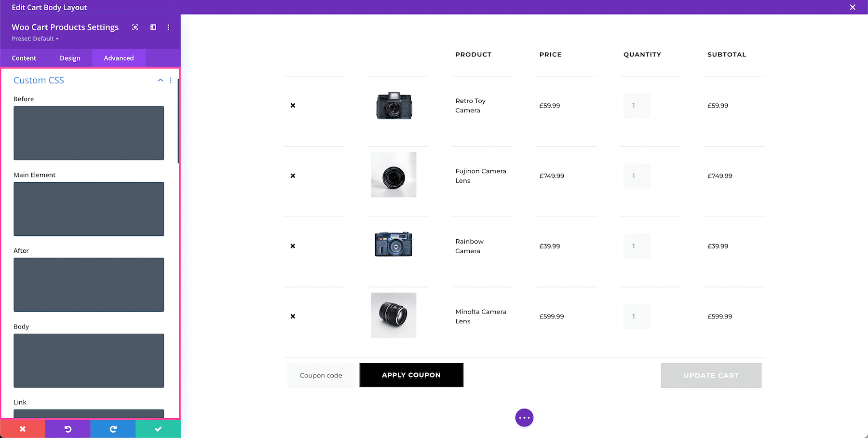The height and width of the screenshot is (438, 868).
Task: Remove Retro Toy Camera from cart
Action: (293, 105)
